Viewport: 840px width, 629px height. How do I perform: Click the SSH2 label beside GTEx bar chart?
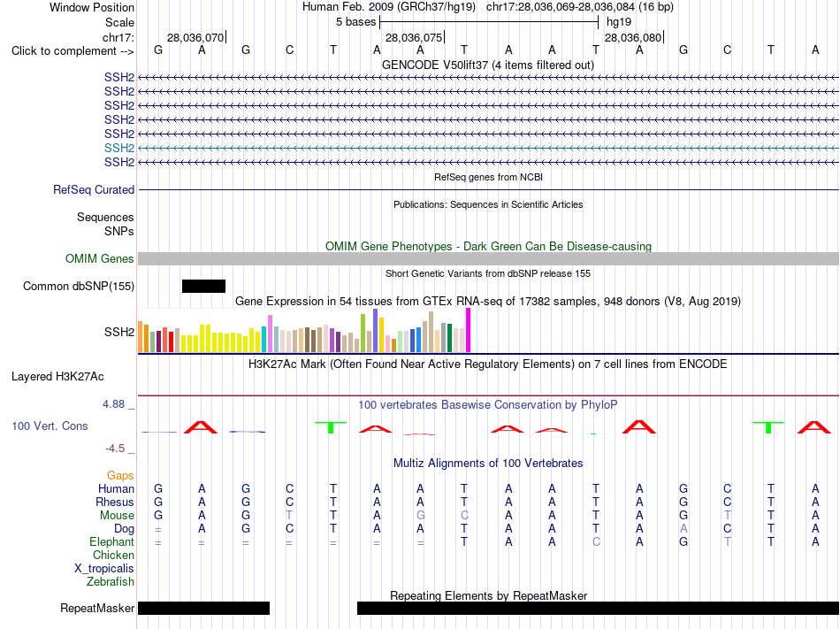pyautogui.click(x=119, y=332)
